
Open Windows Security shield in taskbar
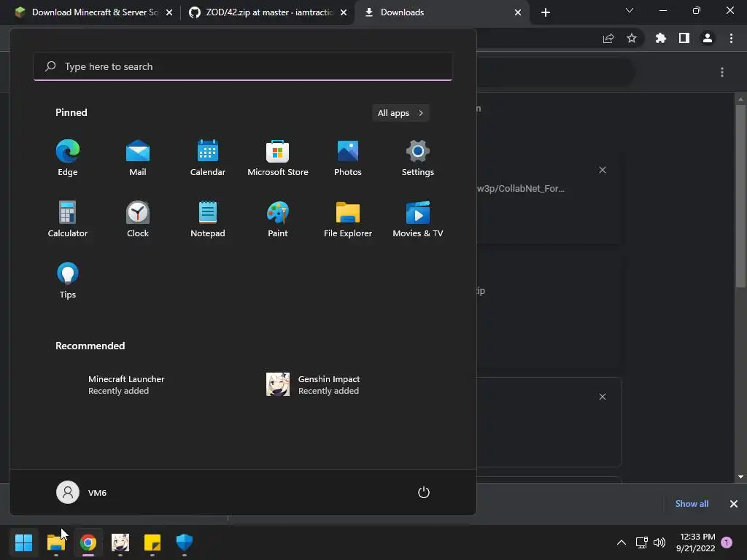[185, 542]
